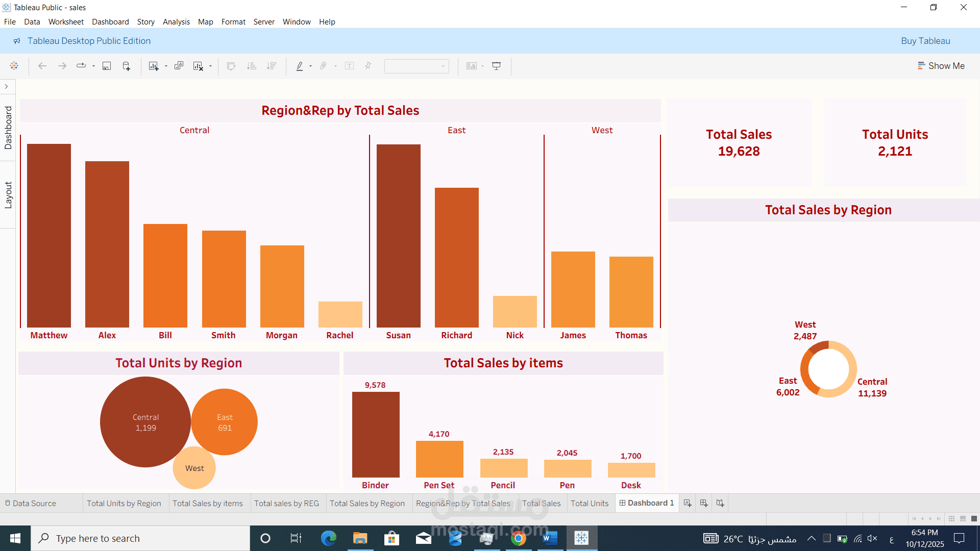Open the Redo history dropdown arrow
980x551 pixels.
tap(93, 66)
